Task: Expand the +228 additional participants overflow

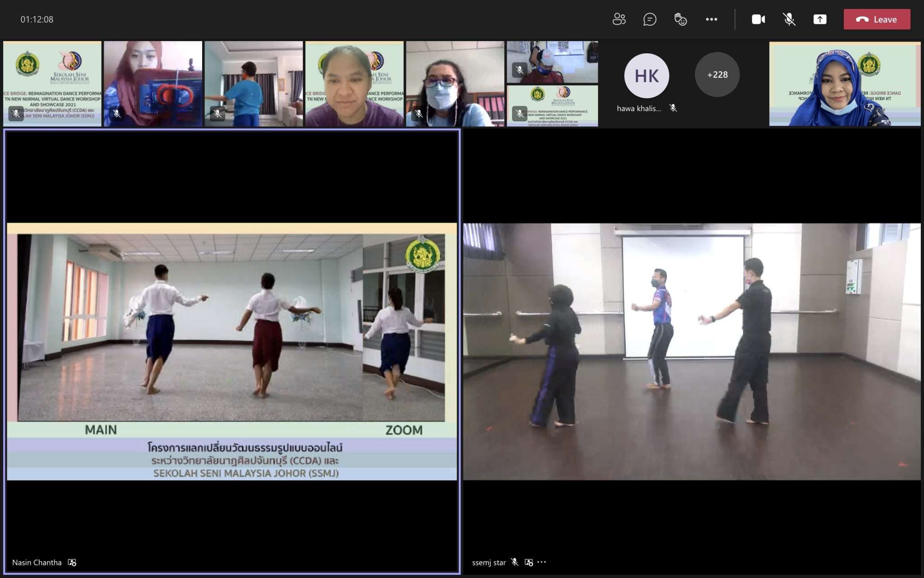Action: (717, 75)
